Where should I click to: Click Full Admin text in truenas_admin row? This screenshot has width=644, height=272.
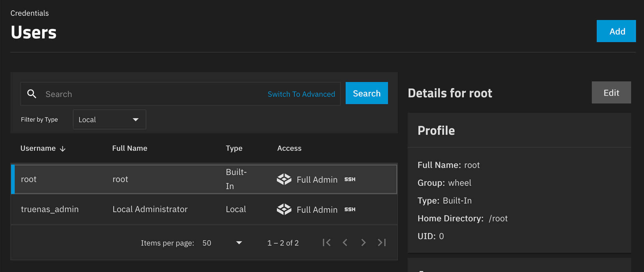(317, 210)
